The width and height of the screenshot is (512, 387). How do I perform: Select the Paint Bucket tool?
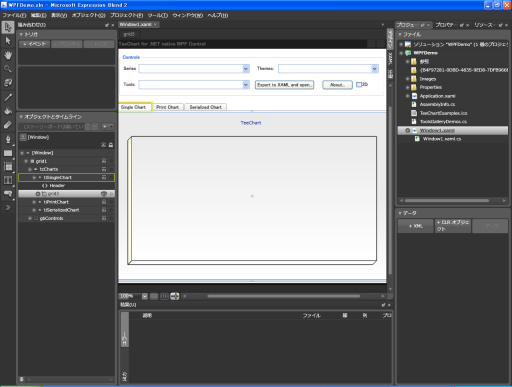[x=8, y=111]
